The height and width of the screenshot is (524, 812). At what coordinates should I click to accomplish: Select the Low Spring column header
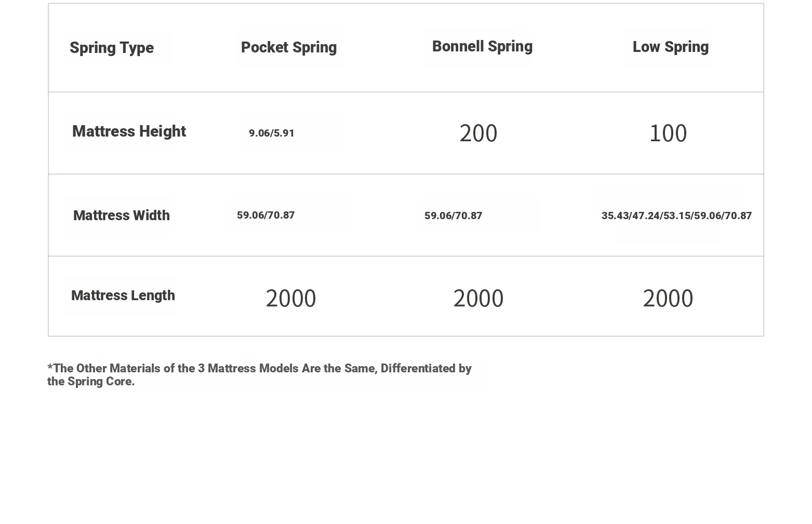click(670, 47)
